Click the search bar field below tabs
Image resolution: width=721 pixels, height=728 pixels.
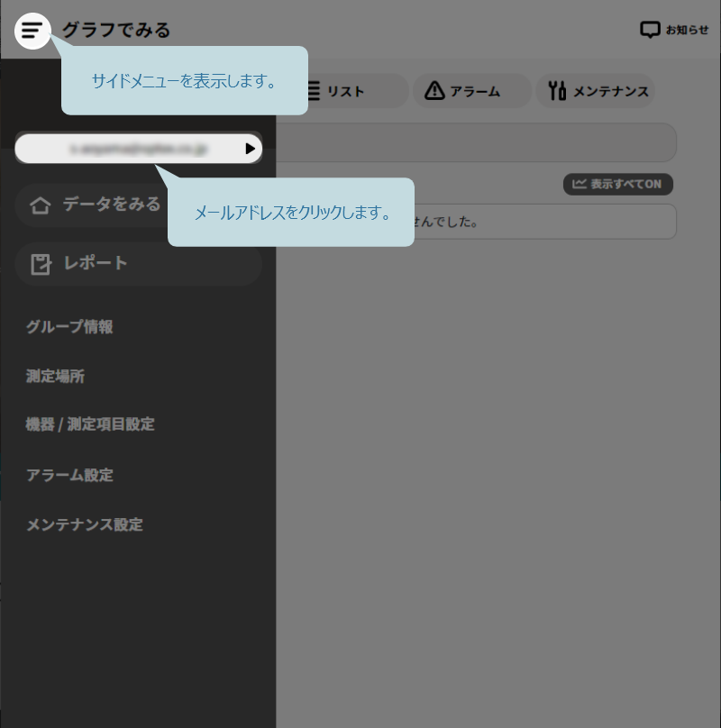(476, 142)
